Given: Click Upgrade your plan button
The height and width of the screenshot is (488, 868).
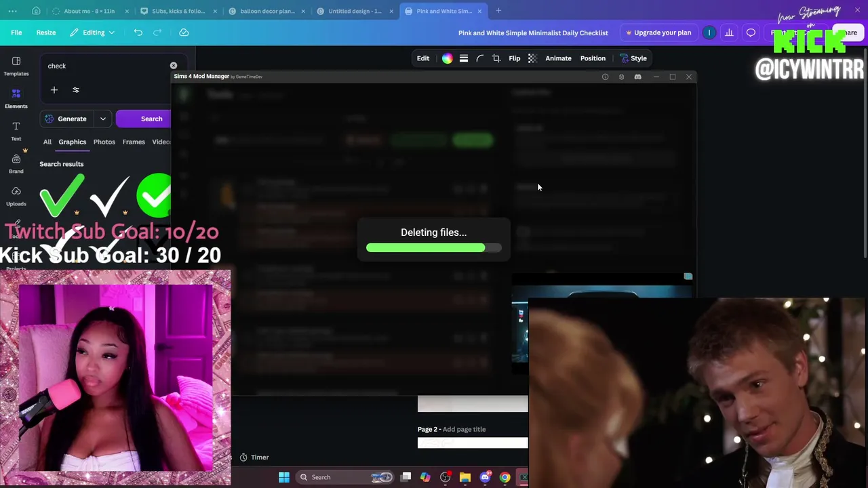Looking at the screenshot, I should click(658, 33).
